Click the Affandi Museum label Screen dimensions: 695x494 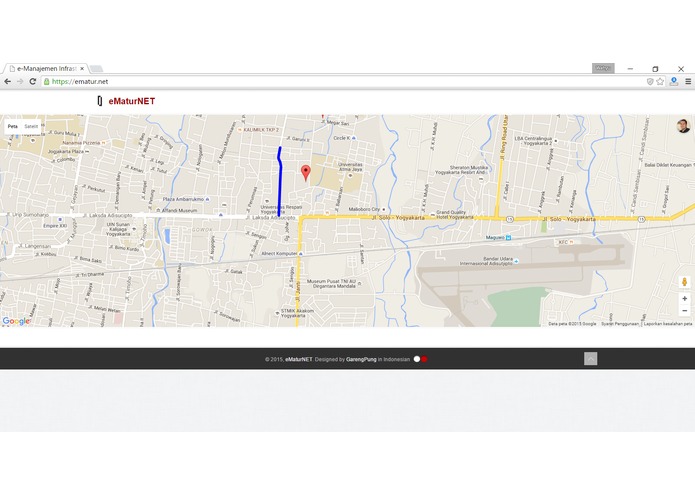coord(179,210)
